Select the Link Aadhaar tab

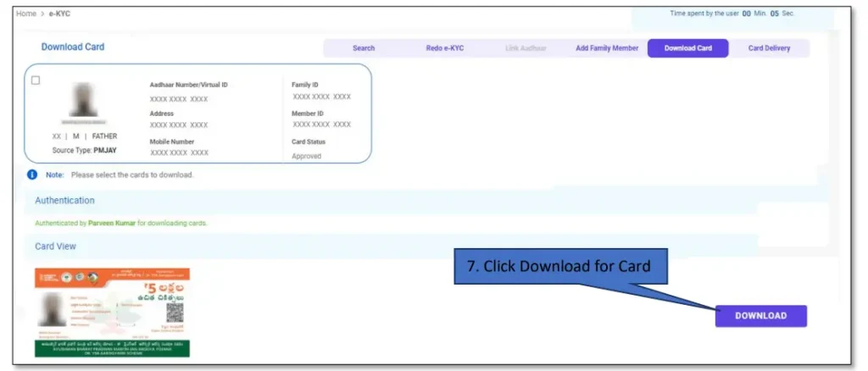point(526,48)
